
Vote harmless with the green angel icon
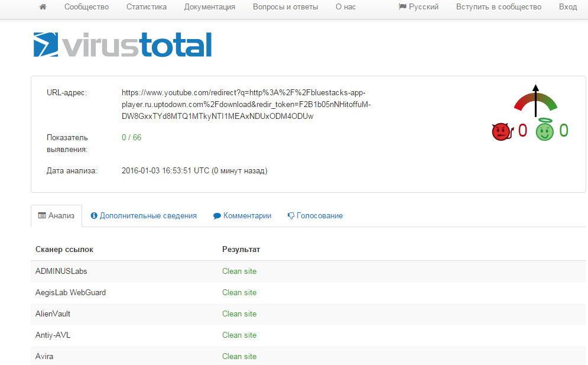tap(544, 130)
